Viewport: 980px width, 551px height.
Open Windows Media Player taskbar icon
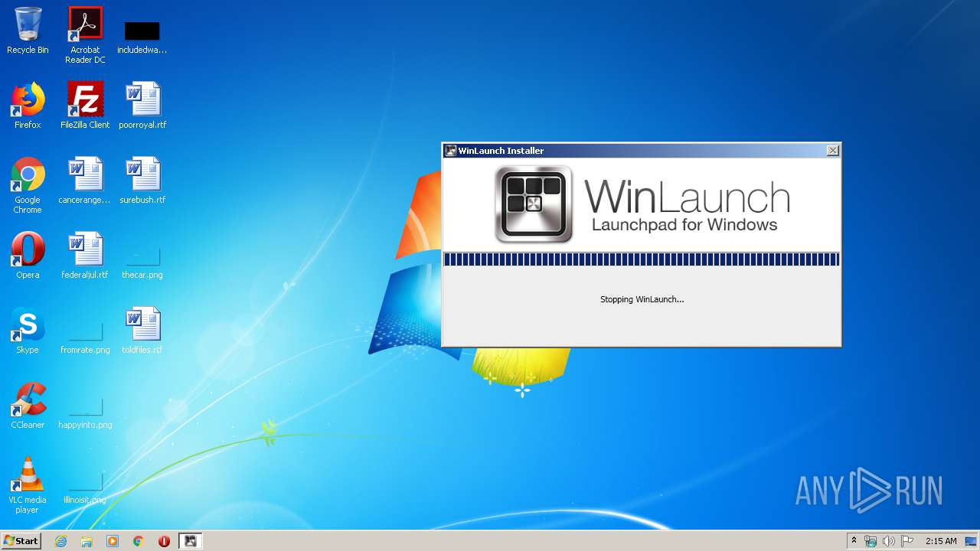pos(113,541)
